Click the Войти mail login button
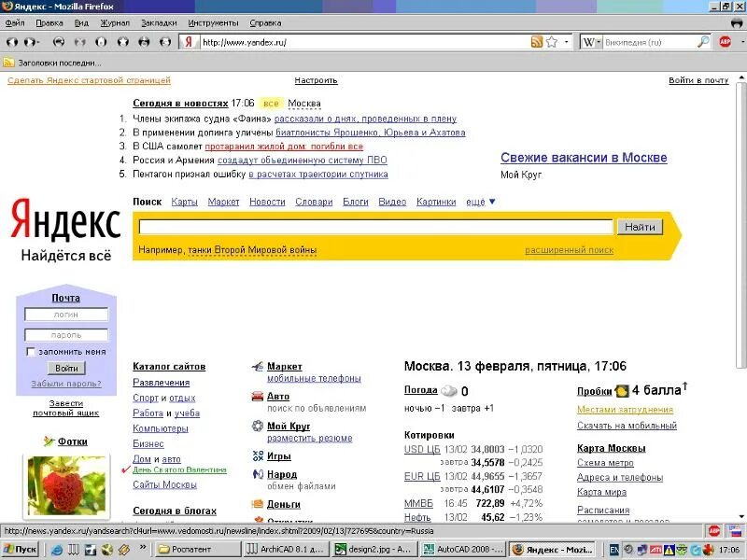The image size is (747, 560). [x=66, y=368]
